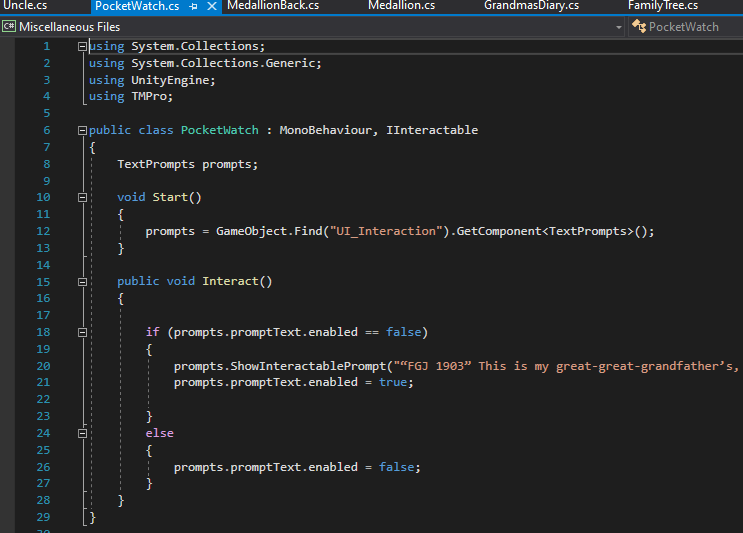Click TextPrompts type on line 8

pos(156,164)
